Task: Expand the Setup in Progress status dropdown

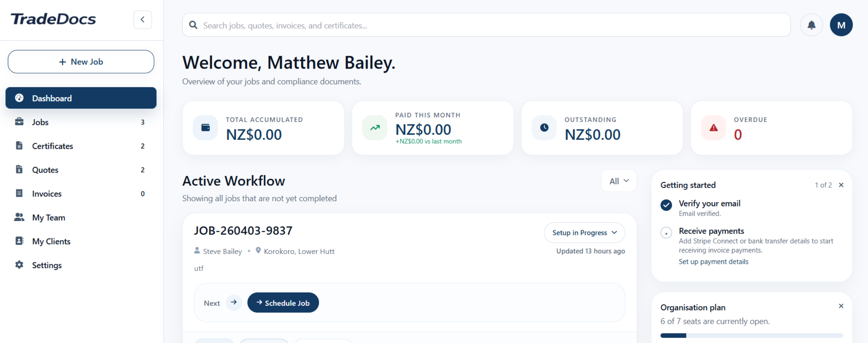Action: [x=584, y=233]
